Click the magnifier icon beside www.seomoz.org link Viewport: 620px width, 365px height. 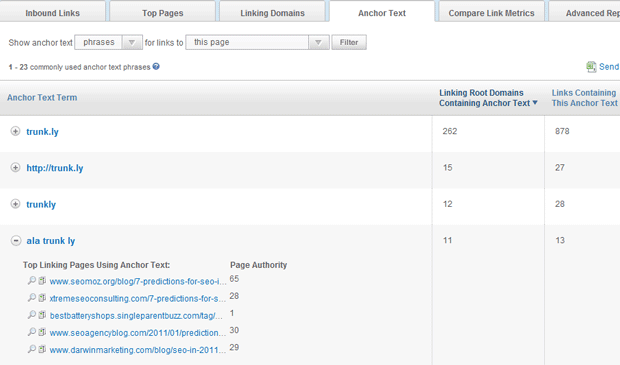point(32,281)
